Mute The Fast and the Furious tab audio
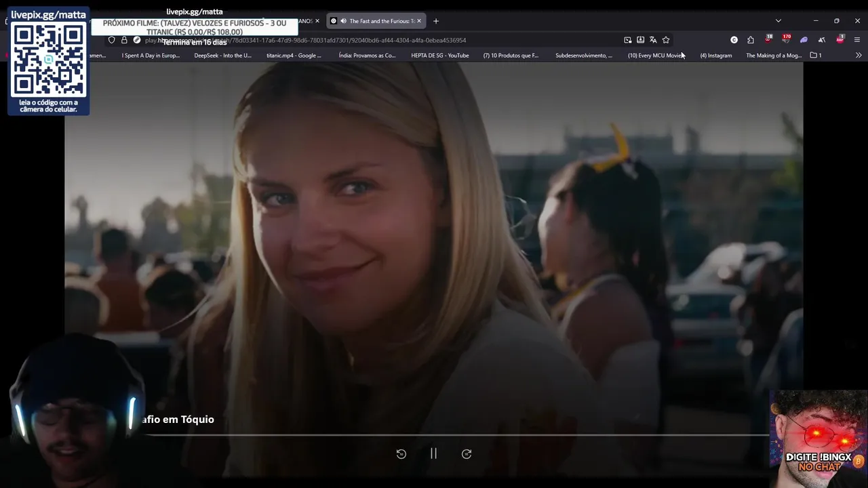This screenshot has width=868, height=488. (x=343, y=21)
